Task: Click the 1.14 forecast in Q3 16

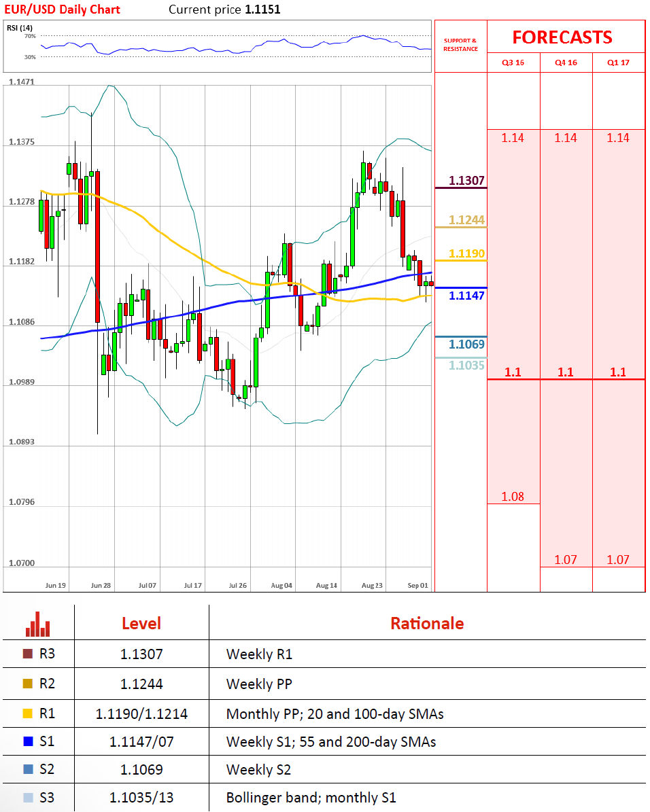Action: point(513,138)
